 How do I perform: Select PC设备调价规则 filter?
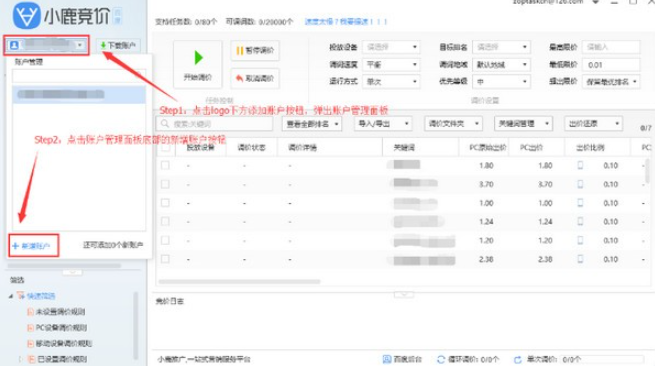[x=61, y=328]
